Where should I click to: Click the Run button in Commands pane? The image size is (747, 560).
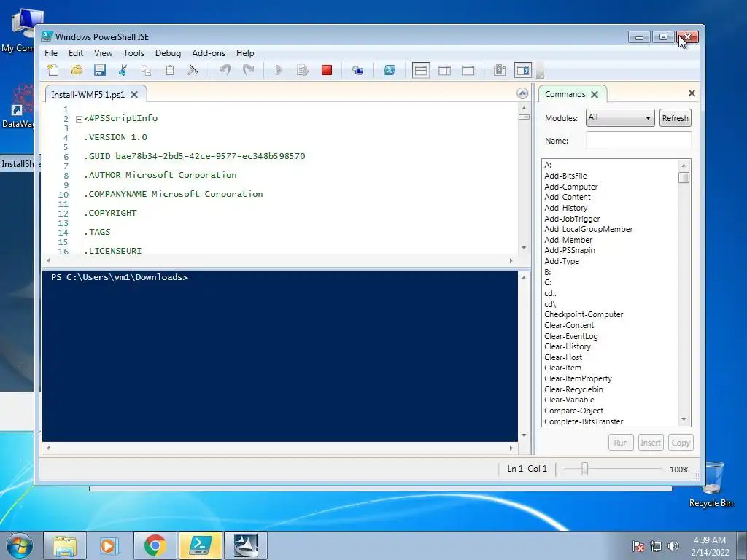[621, 443]
